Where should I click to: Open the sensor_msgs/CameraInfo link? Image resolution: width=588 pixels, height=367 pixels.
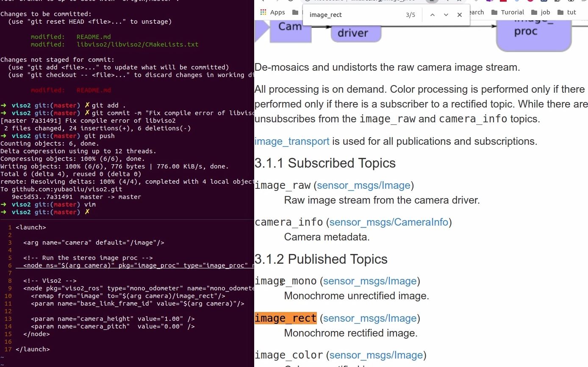[x=388, y=222]
